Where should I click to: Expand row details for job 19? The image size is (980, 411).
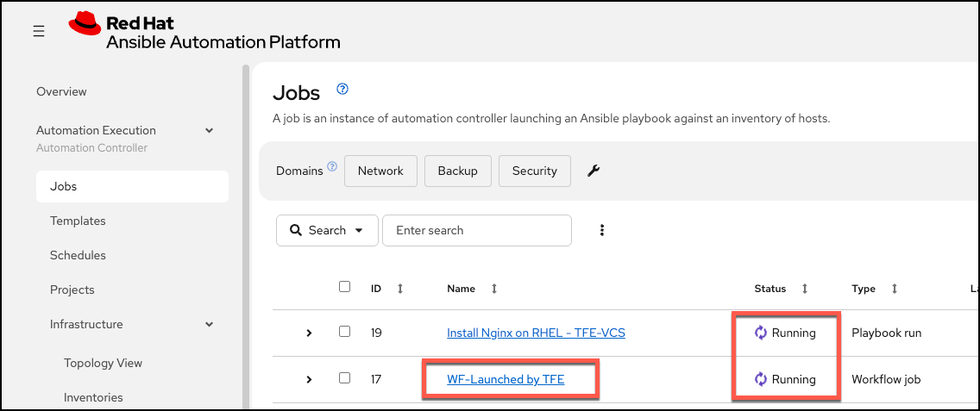tap(309, 333)
